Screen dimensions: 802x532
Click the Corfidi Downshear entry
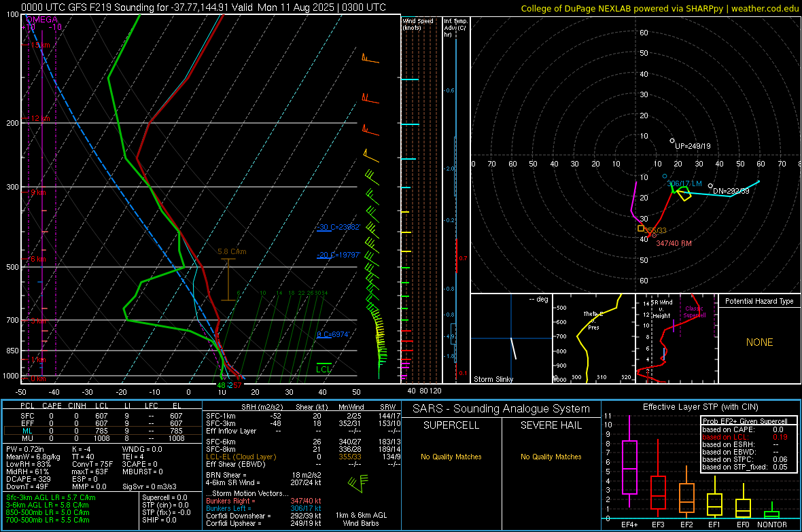pos(264,516)
